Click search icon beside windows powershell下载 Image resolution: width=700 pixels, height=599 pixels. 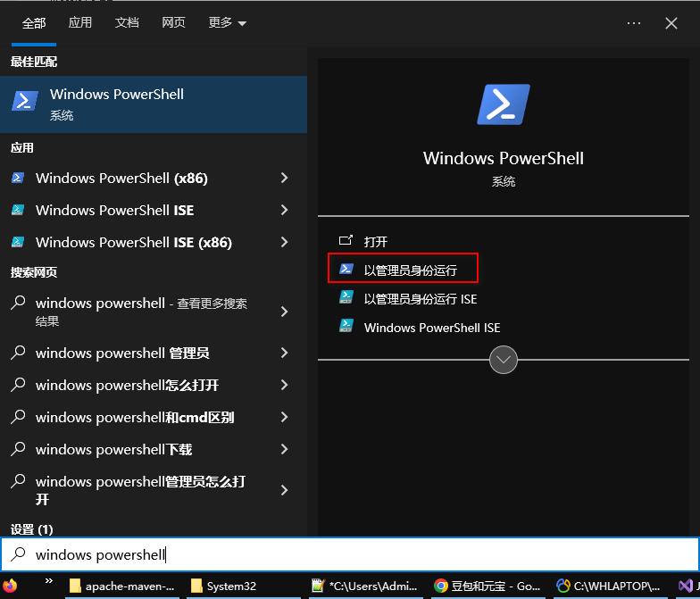click(18, 449)
